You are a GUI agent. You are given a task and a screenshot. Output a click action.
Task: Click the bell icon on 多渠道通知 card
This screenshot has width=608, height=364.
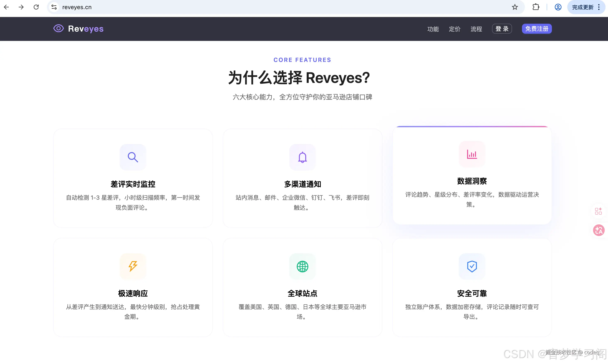tap(302, 157)
